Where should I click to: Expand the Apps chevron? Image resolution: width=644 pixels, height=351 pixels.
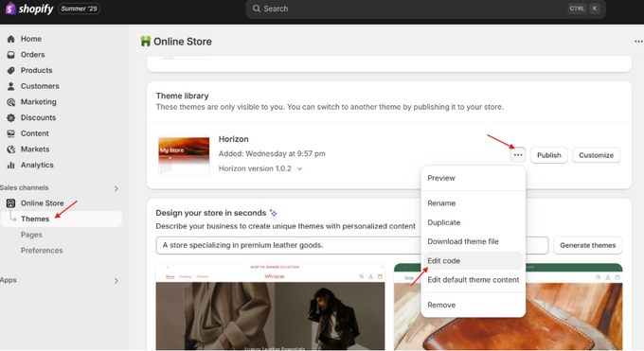(116, 281)
